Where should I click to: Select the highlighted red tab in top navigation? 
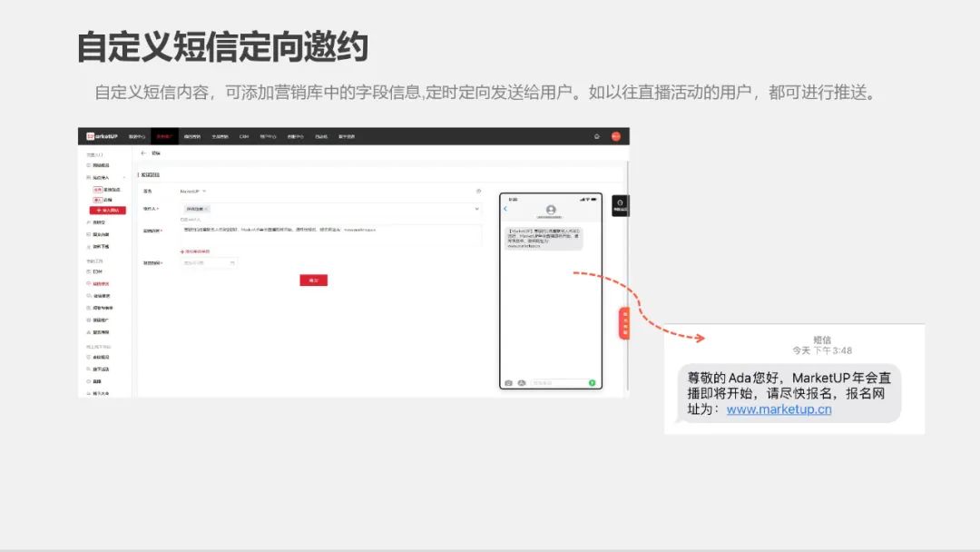164,136
